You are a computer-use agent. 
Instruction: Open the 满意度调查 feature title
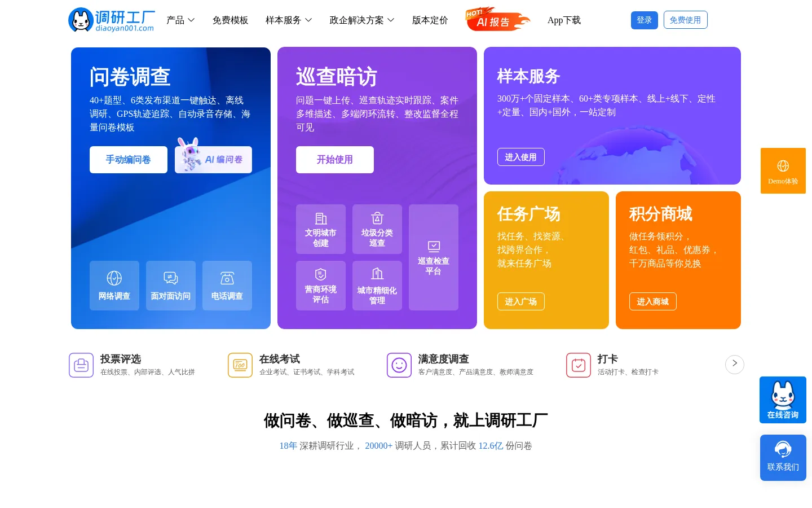444,359
